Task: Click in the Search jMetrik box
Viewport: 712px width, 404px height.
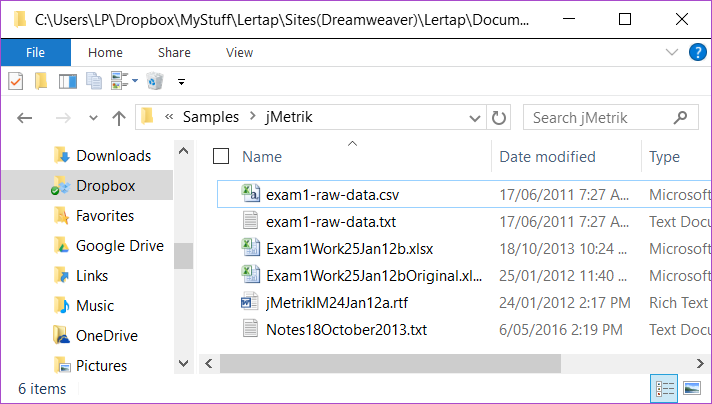Action: tap(605, 118)
